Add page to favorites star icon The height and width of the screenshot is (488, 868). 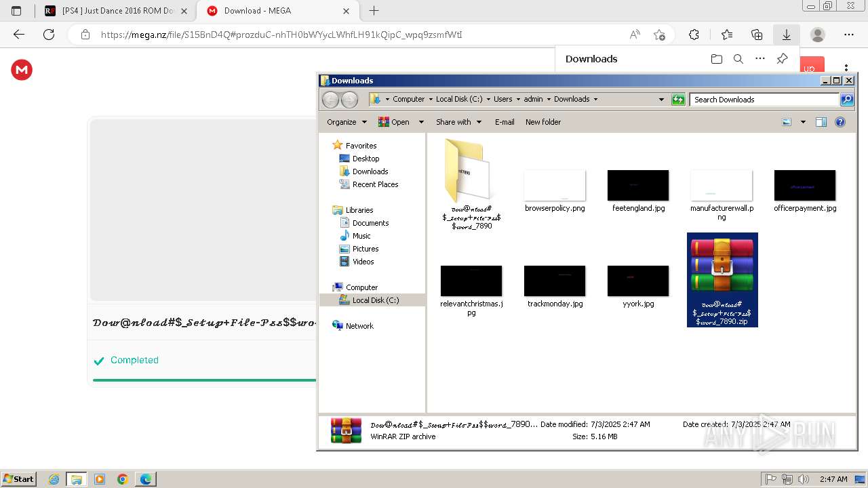coord(659,35)
